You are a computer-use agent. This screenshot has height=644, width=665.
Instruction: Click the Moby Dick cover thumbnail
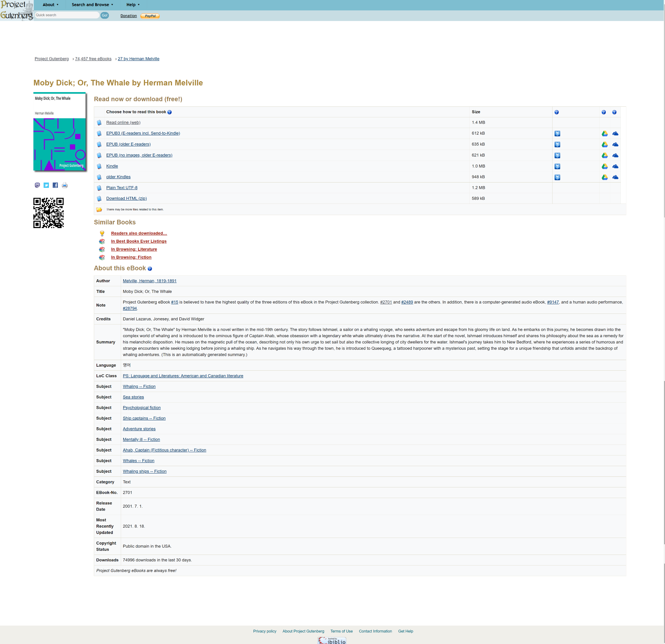[x=59, y=132]
